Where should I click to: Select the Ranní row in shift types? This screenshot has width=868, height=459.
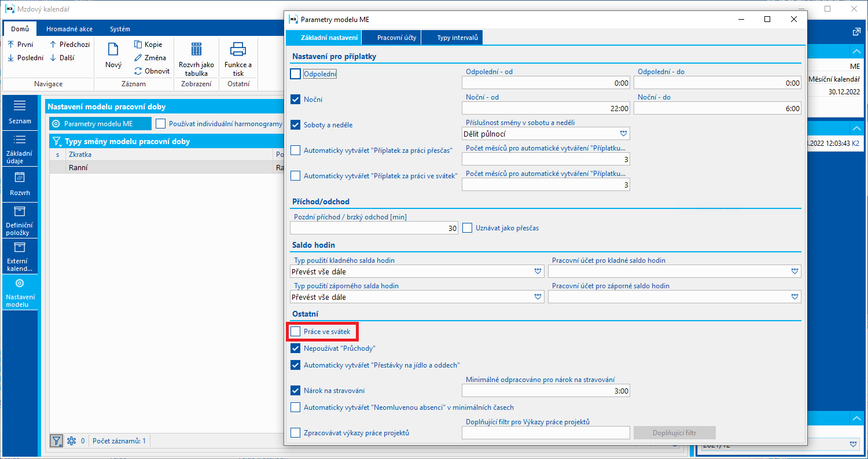pyautogui.click(x=167, y=168)
